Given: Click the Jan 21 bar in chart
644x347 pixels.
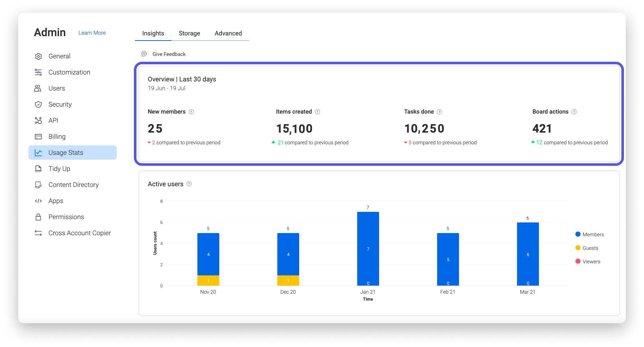Looking at the screenshot, I should click(368, 249).
